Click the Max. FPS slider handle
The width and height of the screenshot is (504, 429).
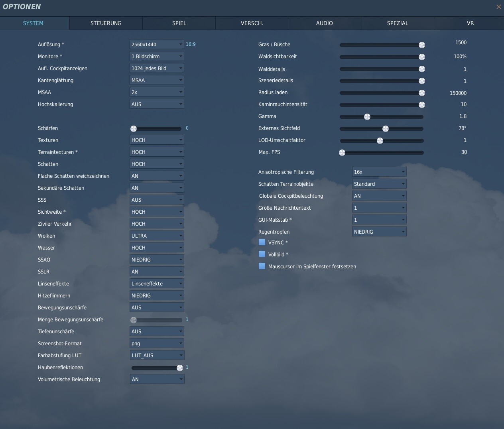click(x=342, y=153)
